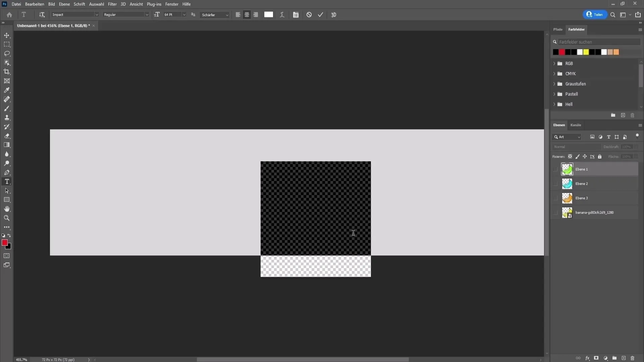Viewport: 644px width, 362px height.
Task: Click the 3D button in options bar
Action: point(333,15)
